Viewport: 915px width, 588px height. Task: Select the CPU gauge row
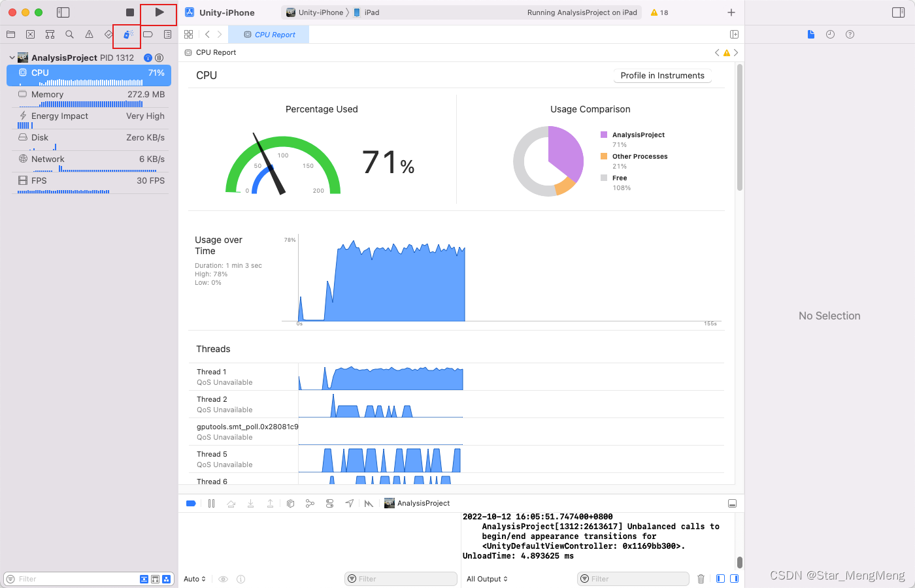[89, 75]
